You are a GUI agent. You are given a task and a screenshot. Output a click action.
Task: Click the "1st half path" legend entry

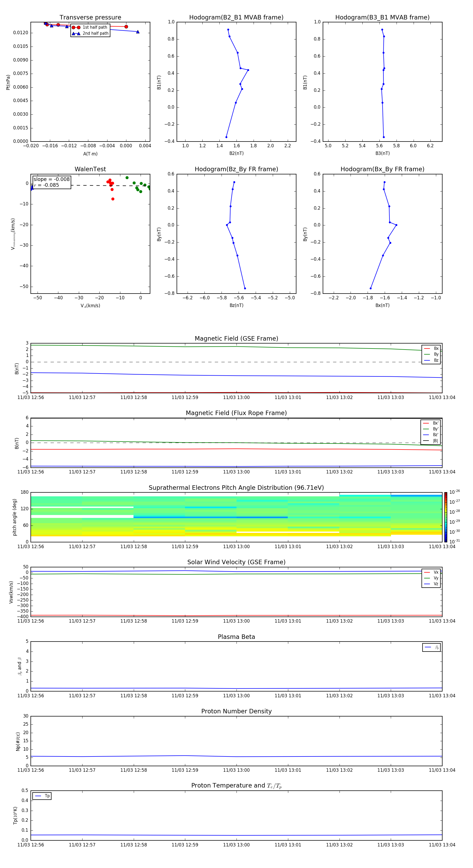coord(90,27)
